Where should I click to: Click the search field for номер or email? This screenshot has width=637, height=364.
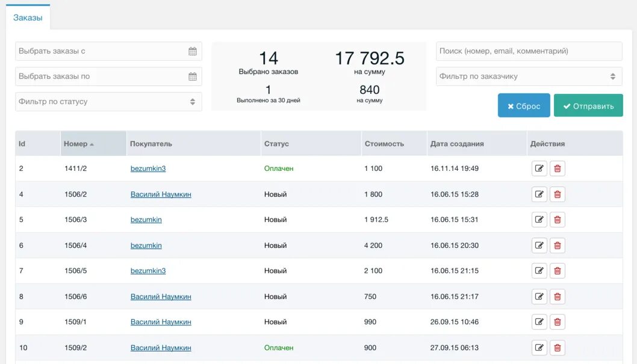529,51
